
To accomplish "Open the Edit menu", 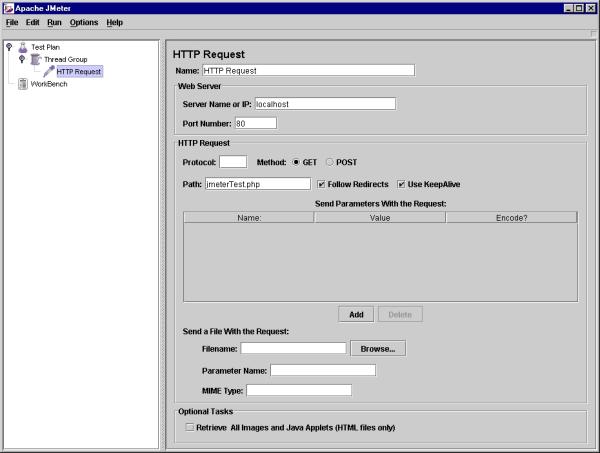I will [x=33, y=23].
